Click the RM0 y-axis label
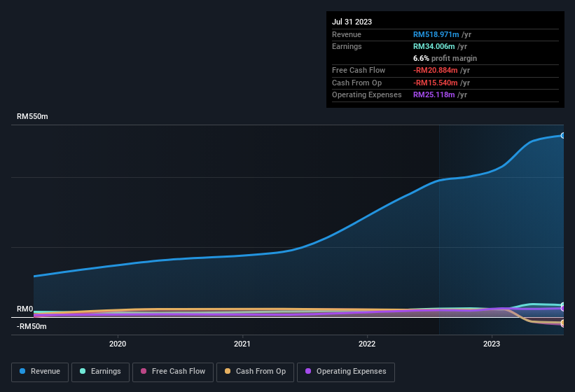This screenshot has width=575, height=392. click(25, 309)
